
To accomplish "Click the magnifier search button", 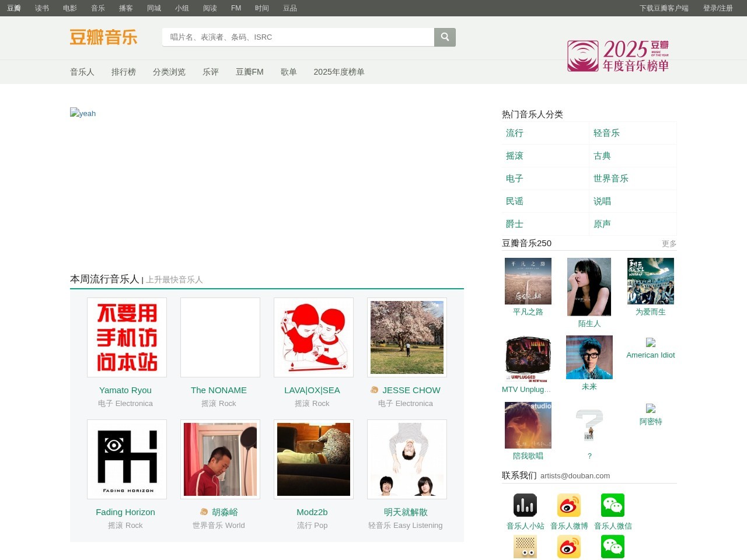I will pyautogui.click(x=445, y=37).
